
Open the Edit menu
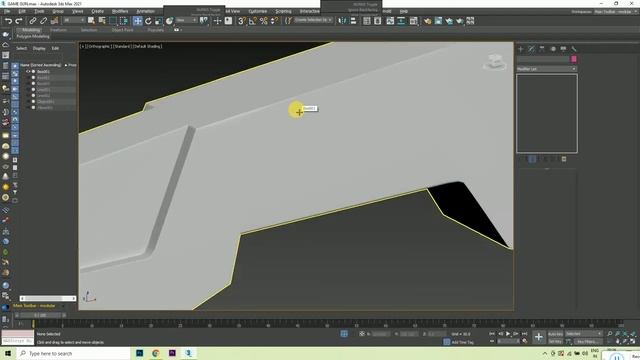point(22,11)
